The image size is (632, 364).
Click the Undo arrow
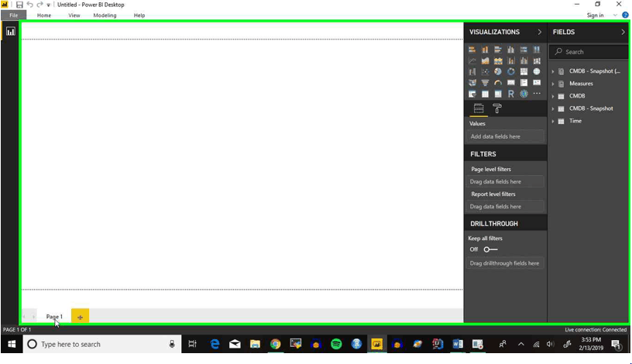point(30,5)
